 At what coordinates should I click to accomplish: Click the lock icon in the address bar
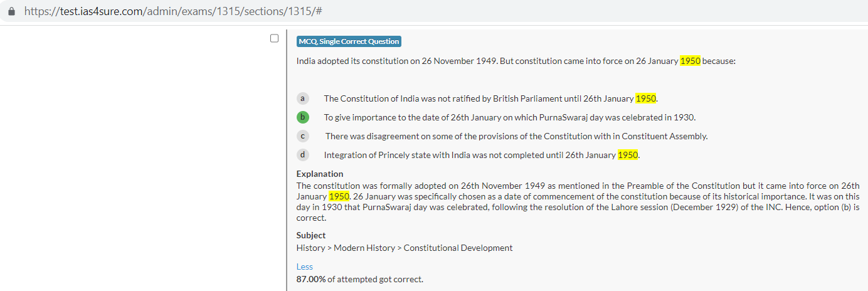click(x=11, y=12)
